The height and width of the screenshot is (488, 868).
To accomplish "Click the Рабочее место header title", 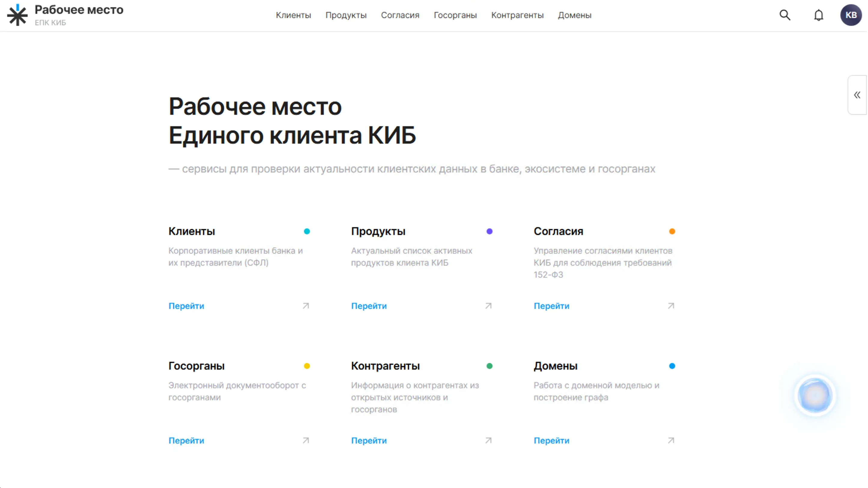I will click(x=79, y=10).
